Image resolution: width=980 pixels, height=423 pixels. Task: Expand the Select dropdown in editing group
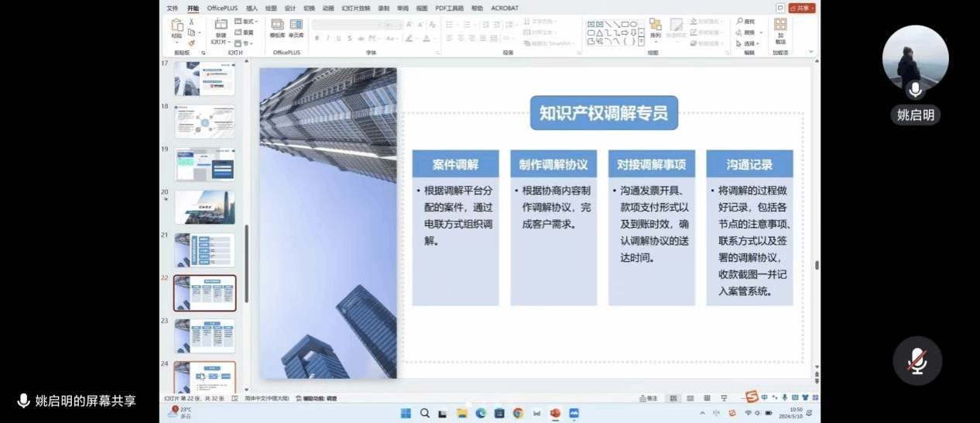pyautogui.click(x=749, y=43)
